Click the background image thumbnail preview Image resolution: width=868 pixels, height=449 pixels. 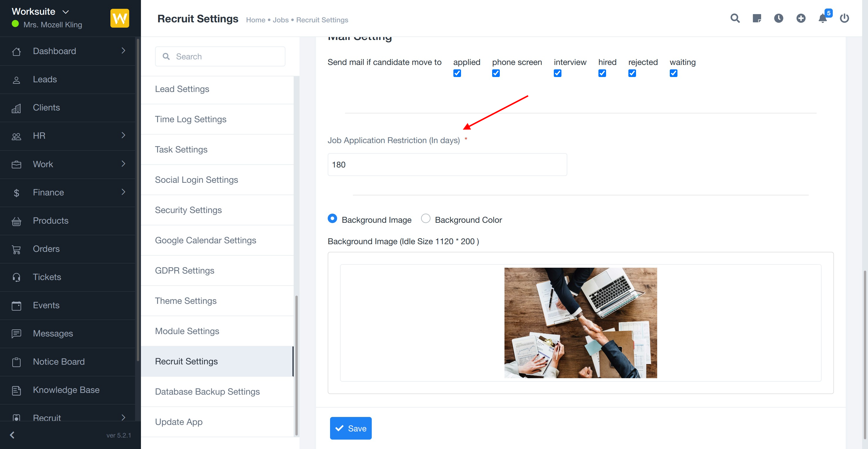click(x=580, y=323)
